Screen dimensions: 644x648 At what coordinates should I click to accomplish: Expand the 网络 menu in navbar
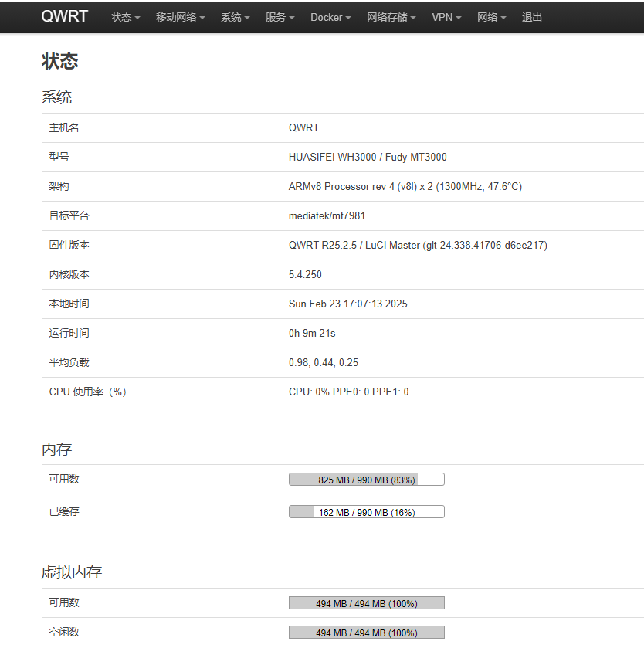491,17
